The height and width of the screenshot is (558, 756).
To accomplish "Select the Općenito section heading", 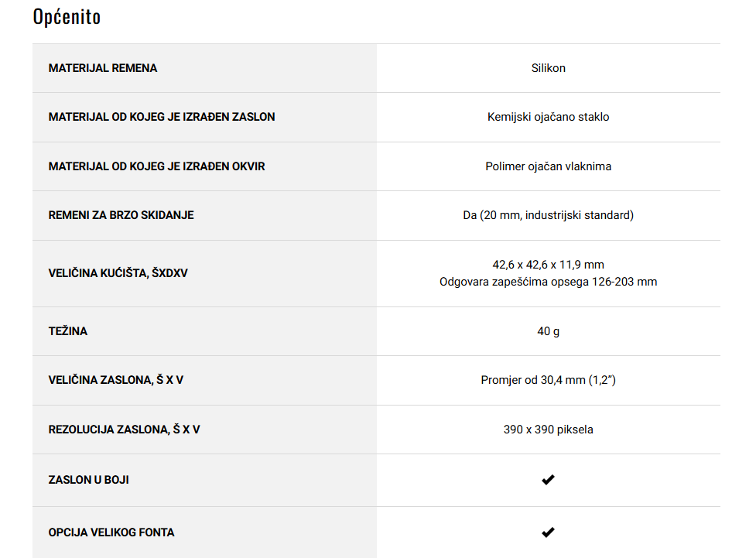I will (67, 17).
